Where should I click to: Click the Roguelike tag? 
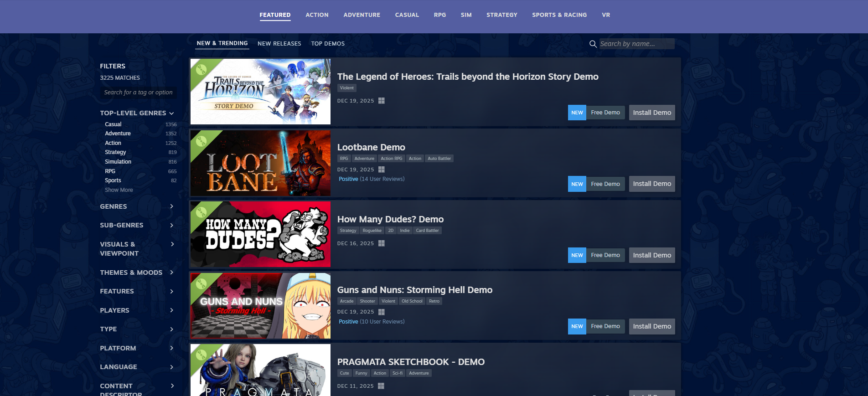372,231
